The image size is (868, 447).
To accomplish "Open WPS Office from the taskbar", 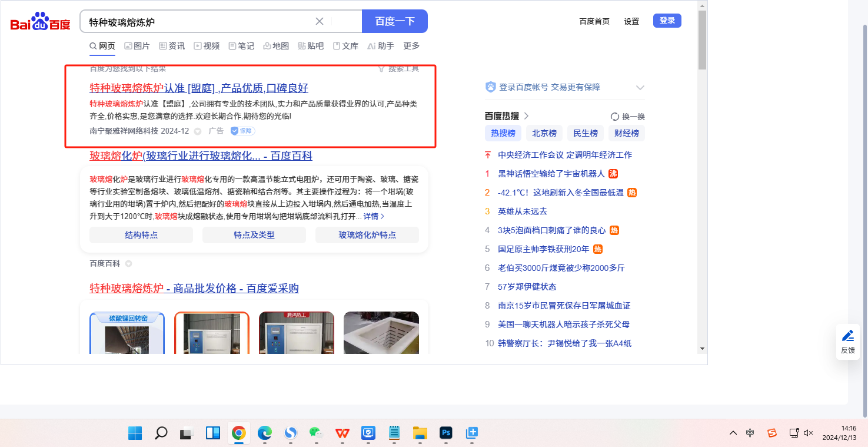I will [x=342, y=433].
